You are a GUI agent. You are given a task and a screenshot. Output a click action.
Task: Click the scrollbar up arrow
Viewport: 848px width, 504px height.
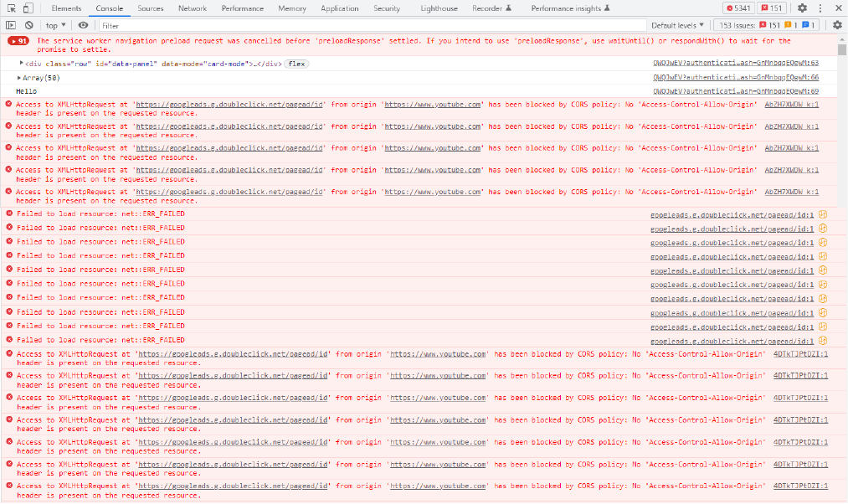click(842, 39)
